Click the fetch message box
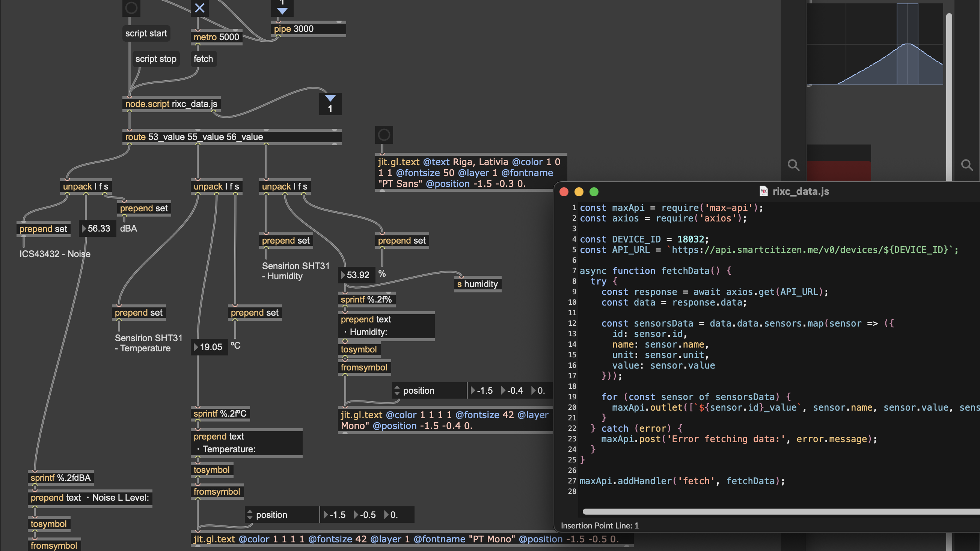Screen dimensions: 980x551 (203, 59)
